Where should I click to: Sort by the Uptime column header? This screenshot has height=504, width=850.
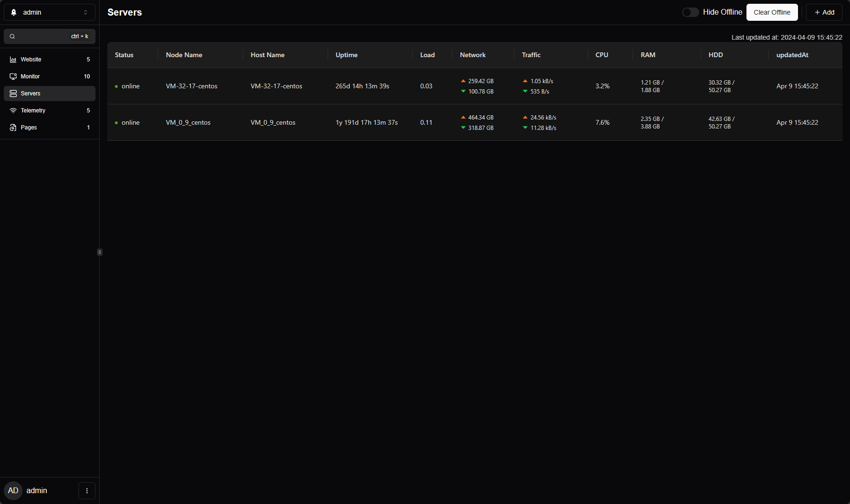click(347, 55)
